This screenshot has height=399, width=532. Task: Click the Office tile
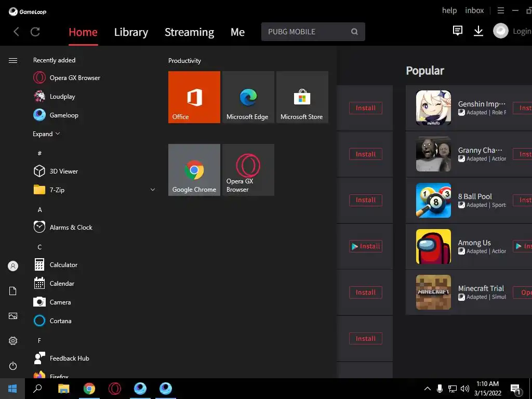click(x=194, y=97)
